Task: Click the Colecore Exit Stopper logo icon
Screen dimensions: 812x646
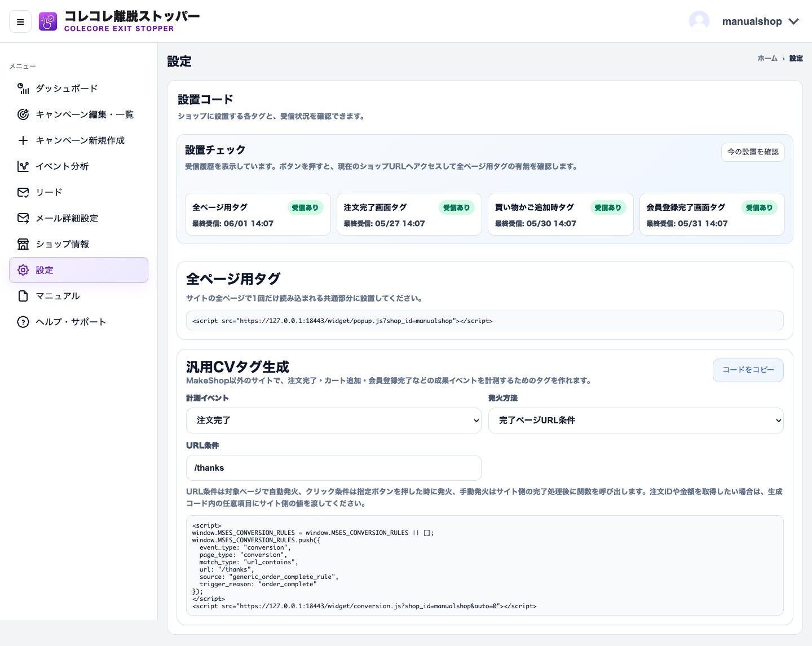Action: 48,21
